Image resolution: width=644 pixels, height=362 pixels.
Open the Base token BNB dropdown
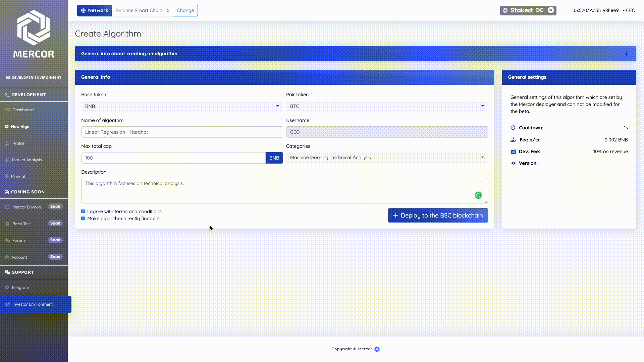pos(181,106)
